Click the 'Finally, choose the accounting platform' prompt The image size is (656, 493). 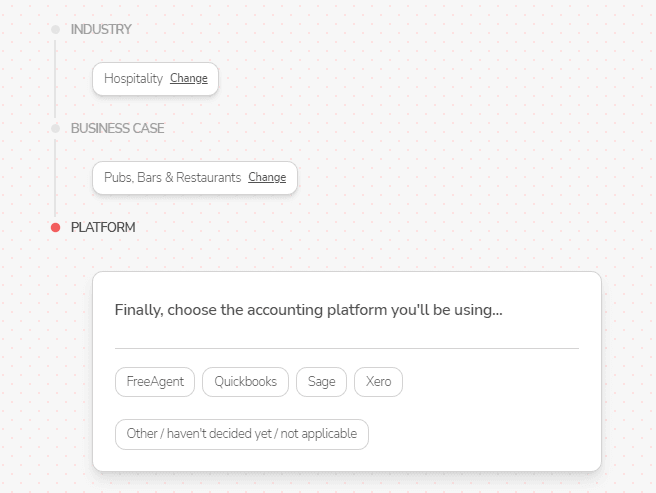[308, 310]
